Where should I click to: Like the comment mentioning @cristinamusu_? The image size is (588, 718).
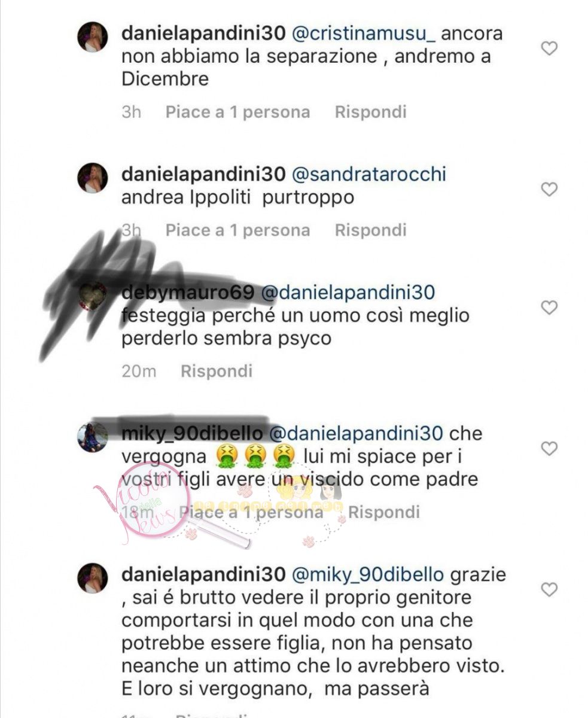[x=549, y=48]
